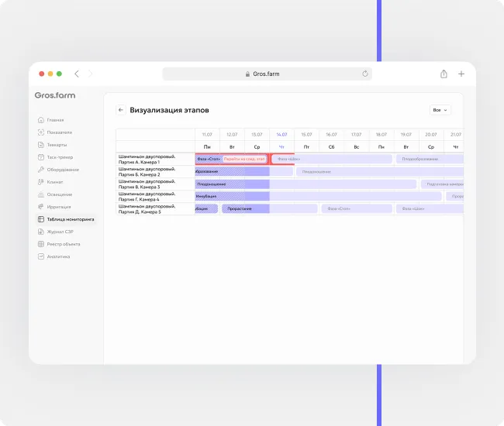Click the Прорастание stage bar for Камера 5
The image size is (504, 426).
[x=246, y=208]
